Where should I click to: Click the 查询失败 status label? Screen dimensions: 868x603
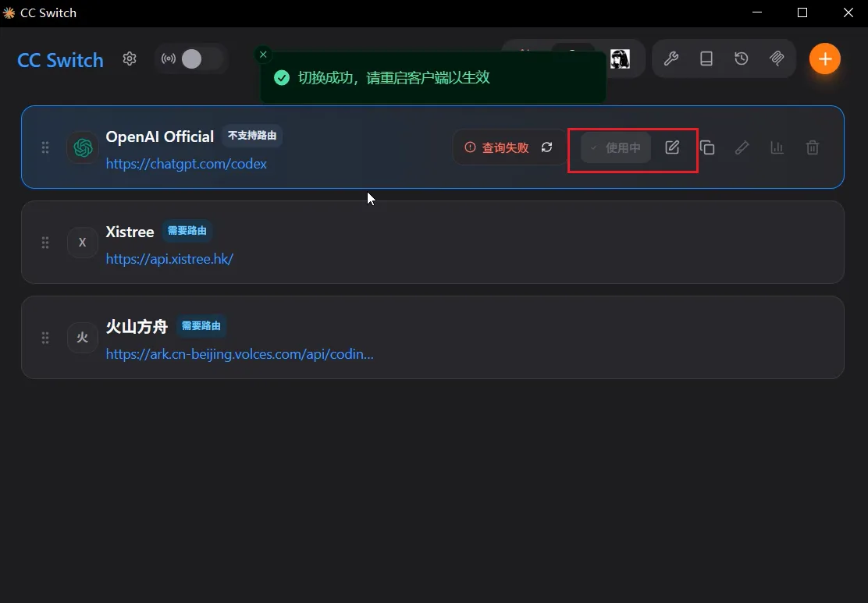tap(505, 147)
